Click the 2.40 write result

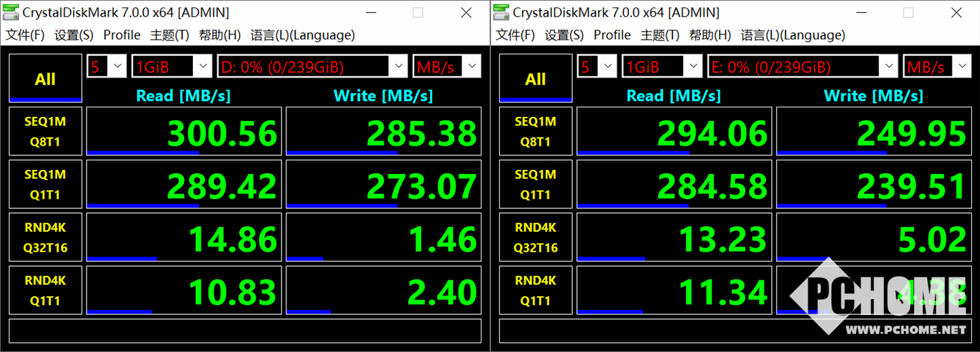coord(384,290)
